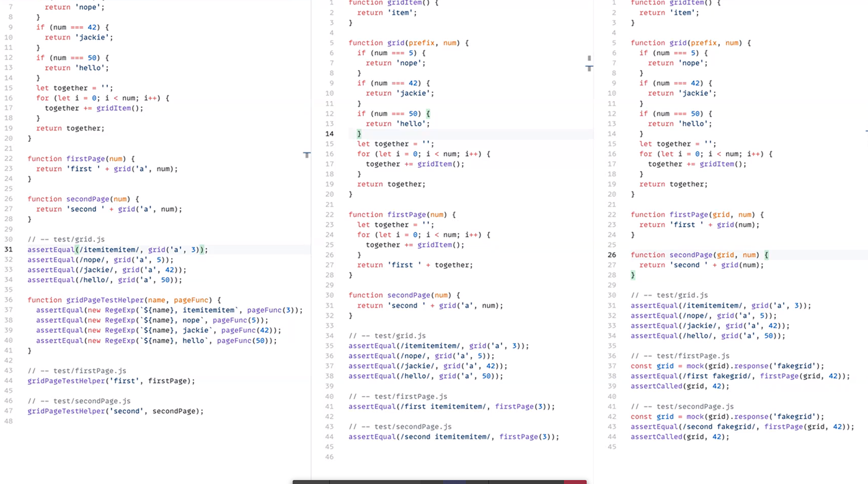Click secondPage argument on left pane line 47
868x484 pixels.
point(177,411)
